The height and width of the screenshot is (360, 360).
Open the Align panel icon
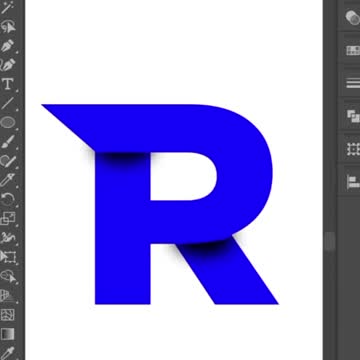pos(353,182)
